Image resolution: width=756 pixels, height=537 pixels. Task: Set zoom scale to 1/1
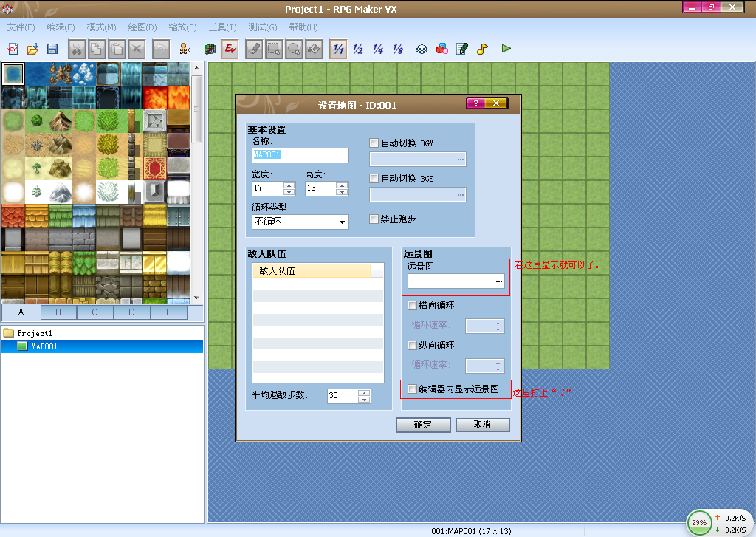click(x=338, y=49)
